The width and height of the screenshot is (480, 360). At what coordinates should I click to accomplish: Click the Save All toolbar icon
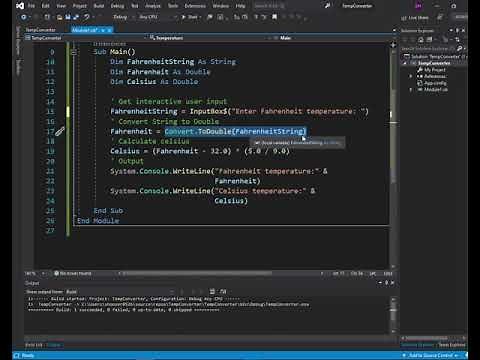[x=76, y=17]
